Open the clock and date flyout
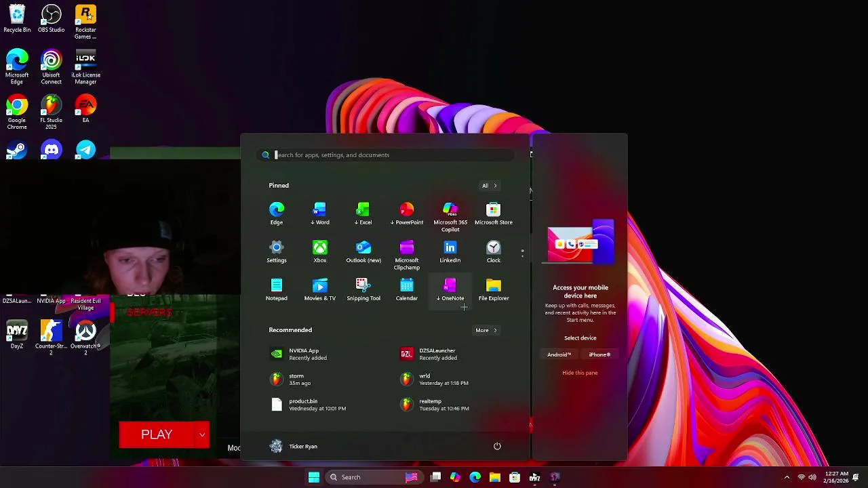Viewport: 868px width, 488px height. click(x=837, y=477)
